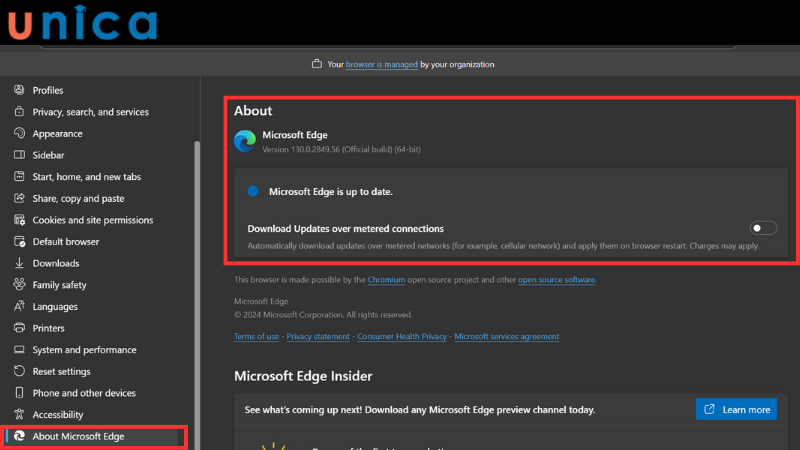The height and width of the screenshot is (450, 800).
Task: Open Privacy statement link
Action: [318, 336]
